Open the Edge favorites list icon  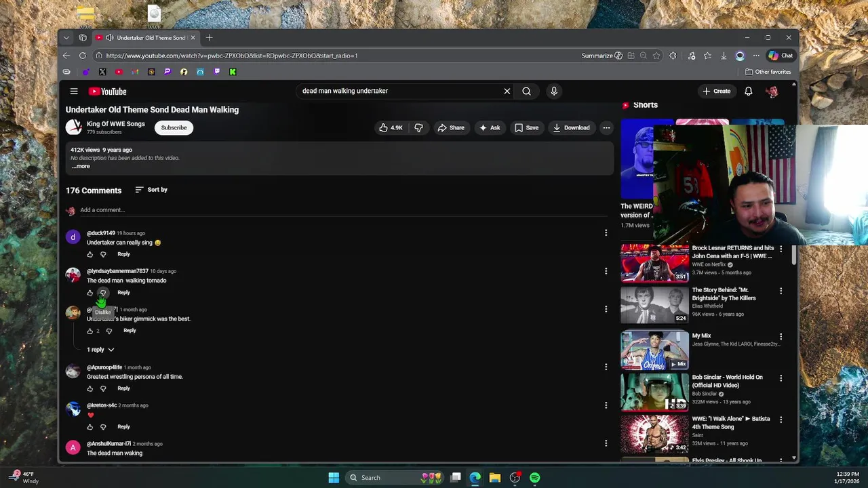pyautogui.click(x=707, y=56)
